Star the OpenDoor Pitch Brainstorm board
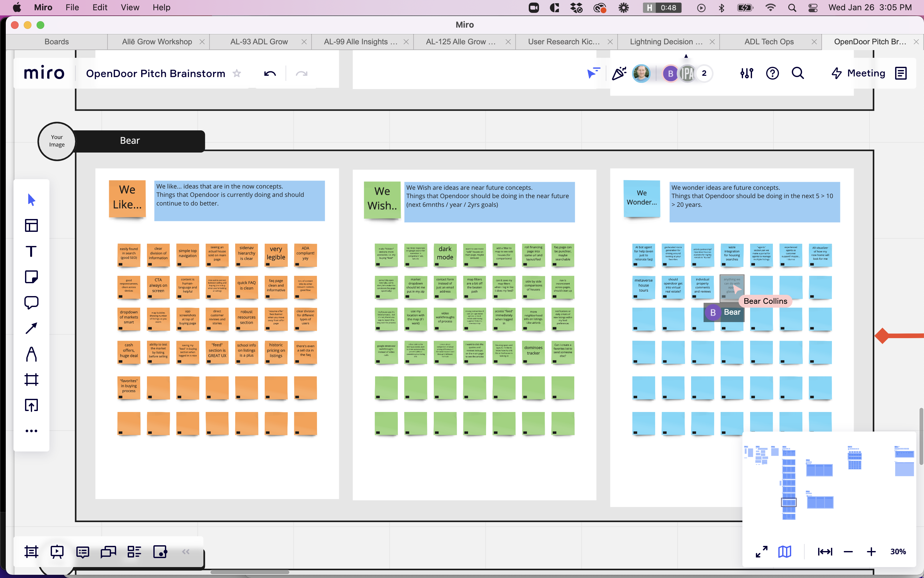 point(237,73)
